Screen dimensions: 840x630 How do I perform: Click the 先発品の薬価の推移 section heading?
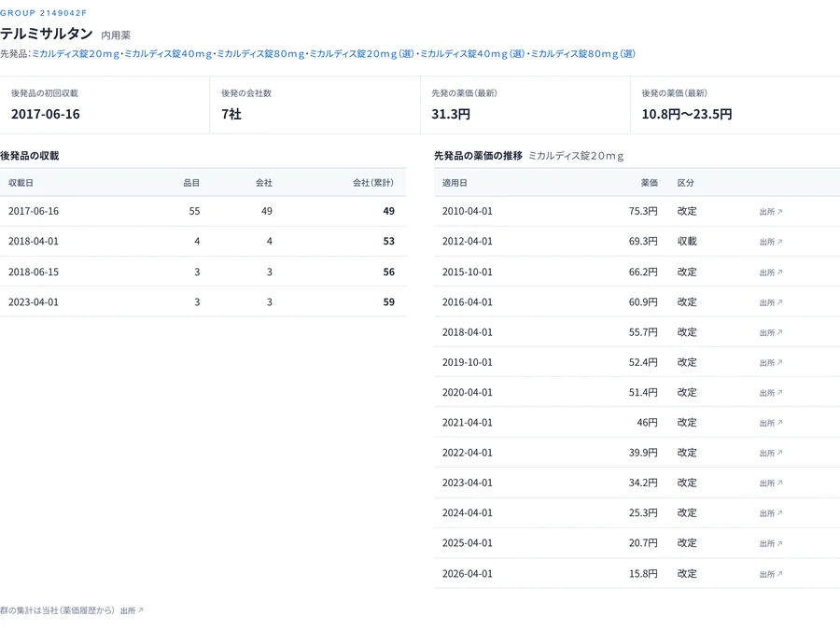(x=479, y=156)
